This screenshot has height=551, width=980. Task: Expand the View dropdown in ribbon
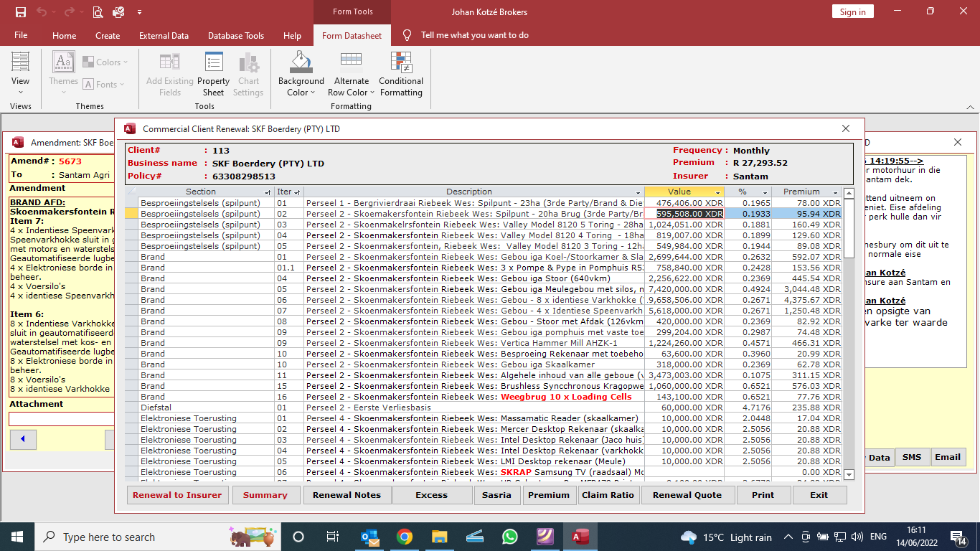(x=20, y=92)
